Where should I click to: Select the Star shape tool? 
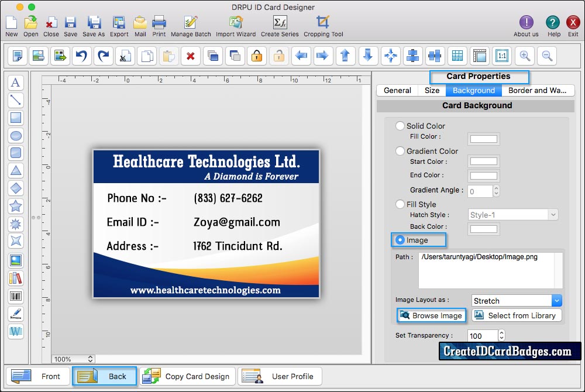pyautogui.click(x=16, y=206)
